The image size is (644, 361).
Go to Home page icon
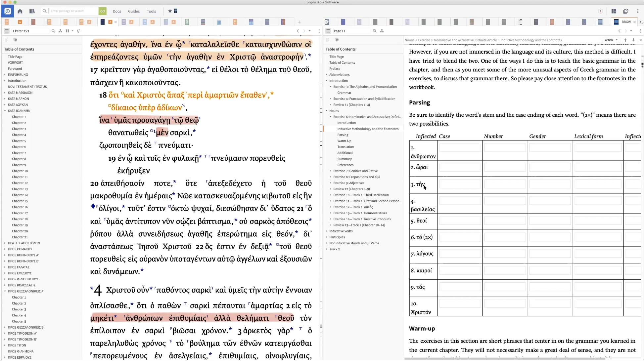click(x=20, y=11)
